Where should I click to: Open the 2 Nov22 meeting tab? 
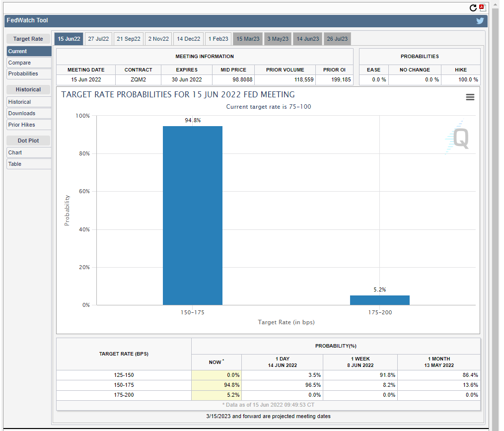158,39
